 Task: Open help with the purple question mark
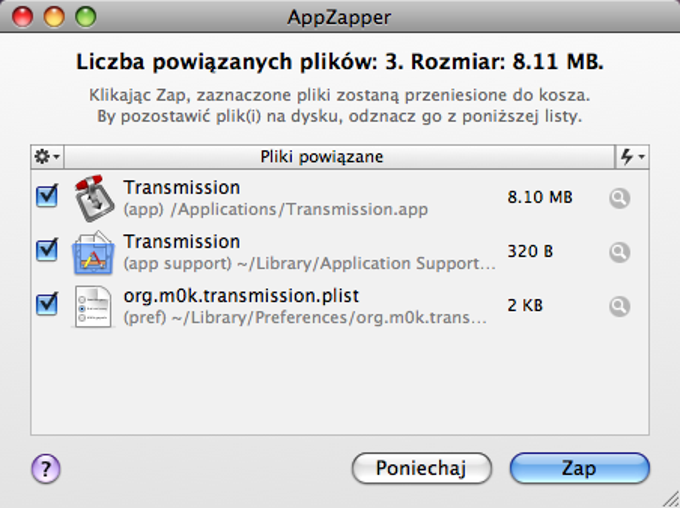click(47, 467)
